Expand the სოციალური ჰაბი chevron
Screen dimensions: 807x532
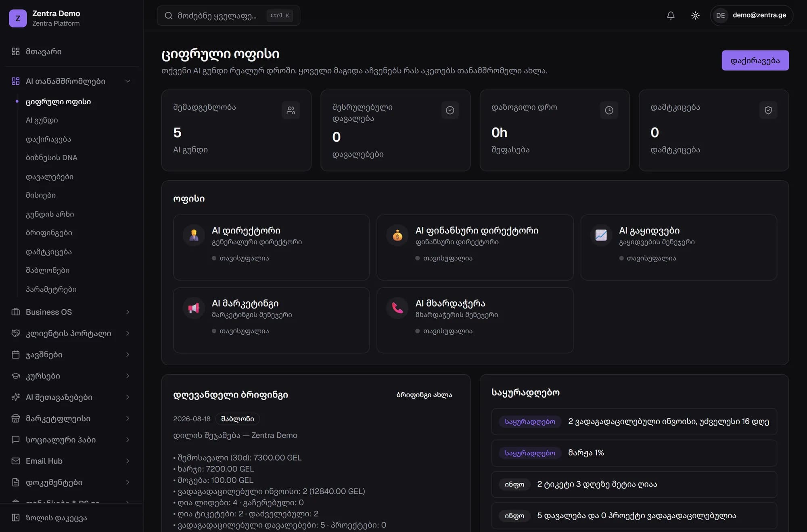click(x=128, y=440)
